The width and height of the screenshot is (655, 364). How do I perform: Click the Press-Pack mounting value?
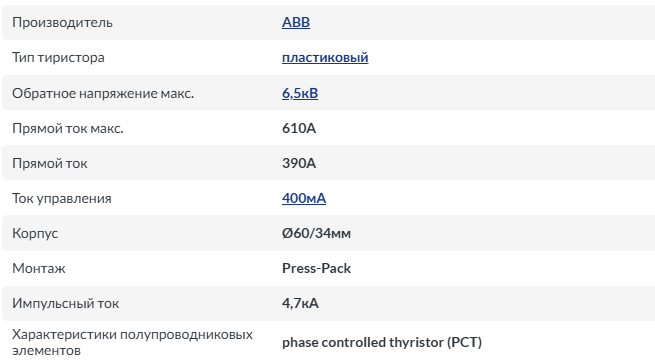point(316,268)
